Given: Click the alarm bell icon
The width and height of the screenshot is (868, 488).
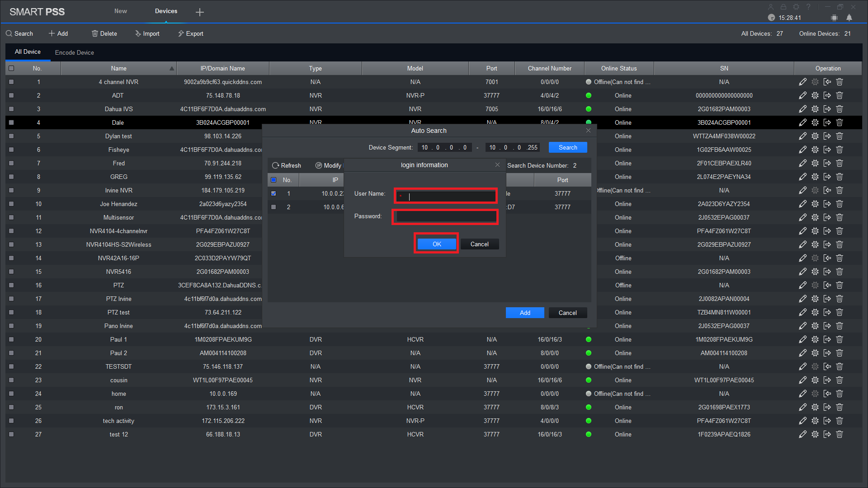Looking at the screenshot, I should coord(849,18).
